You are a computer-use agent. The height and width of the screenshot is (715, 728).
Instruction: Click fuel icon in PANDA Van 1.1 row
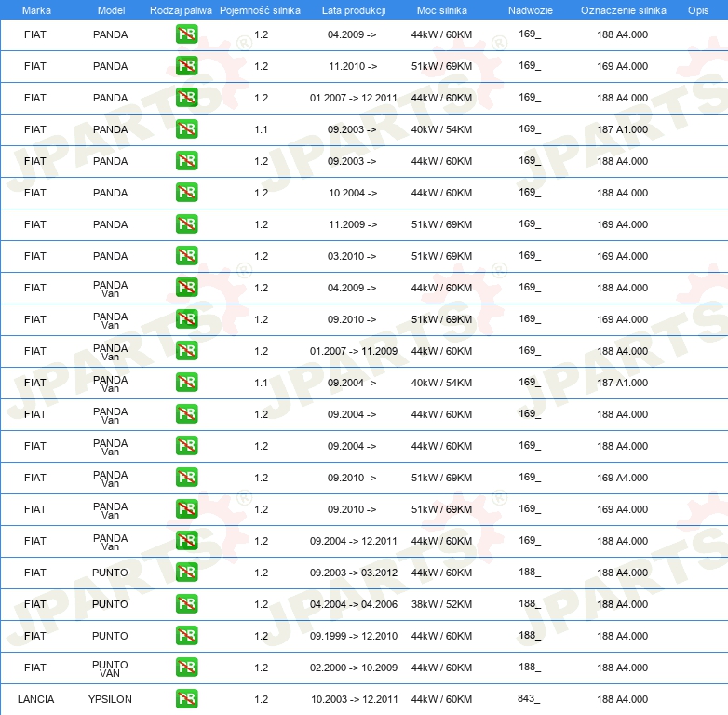pos(186,383)
